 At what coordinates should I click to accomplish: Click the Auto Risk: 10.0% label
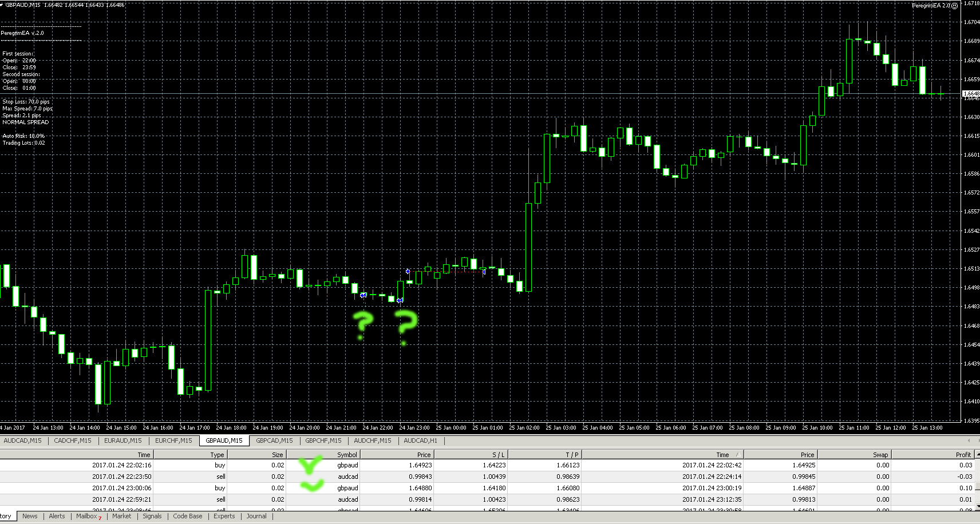click(x=23, y=136)
